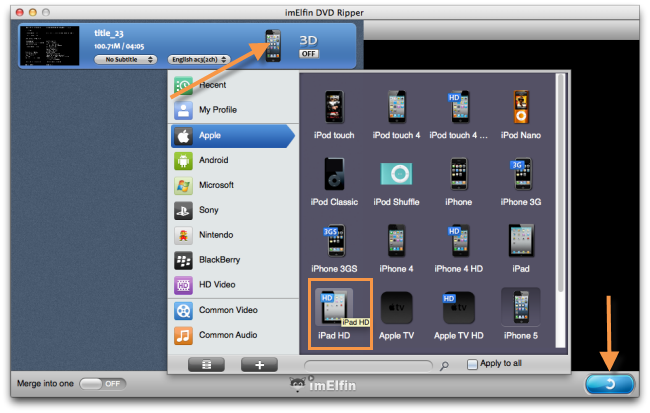
Task: Select the iPod touch profile
Action: (x=334, y=114)
